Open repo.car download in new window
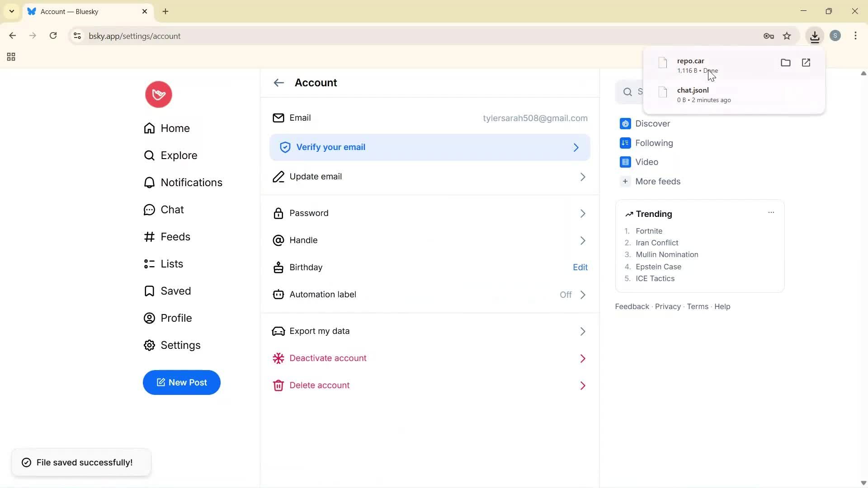Image resolution: width=868 pixels, height=488 pixels. pos(806,63)
